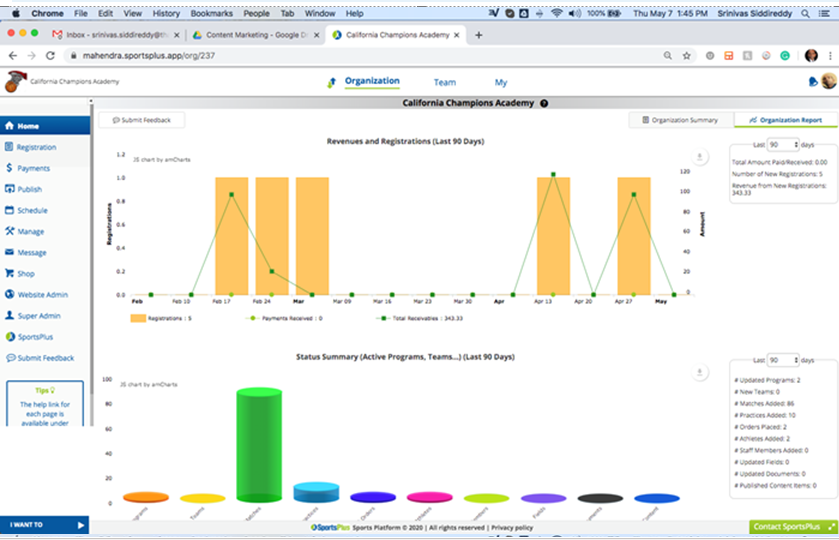Click the switch arrows icon beside Organization
This screenshot has height=540, width=839.
click(332, 82)
